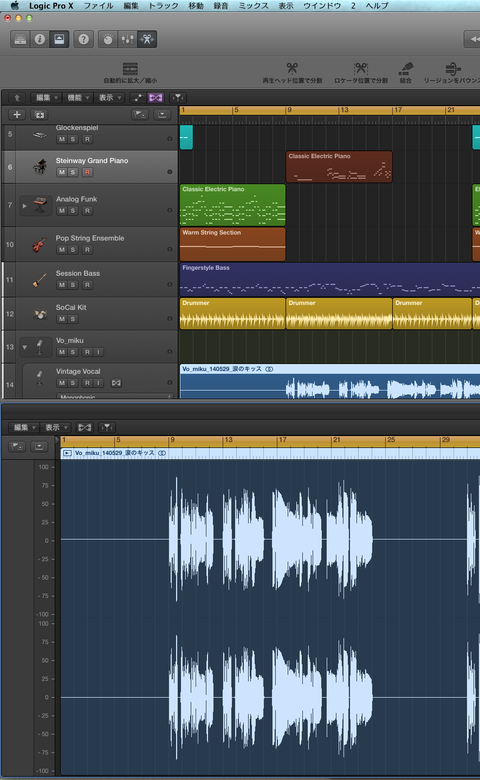Click the join regions 結合 glue icon
480x780 pixels.
pyautogui.click(x=406, y=69)
